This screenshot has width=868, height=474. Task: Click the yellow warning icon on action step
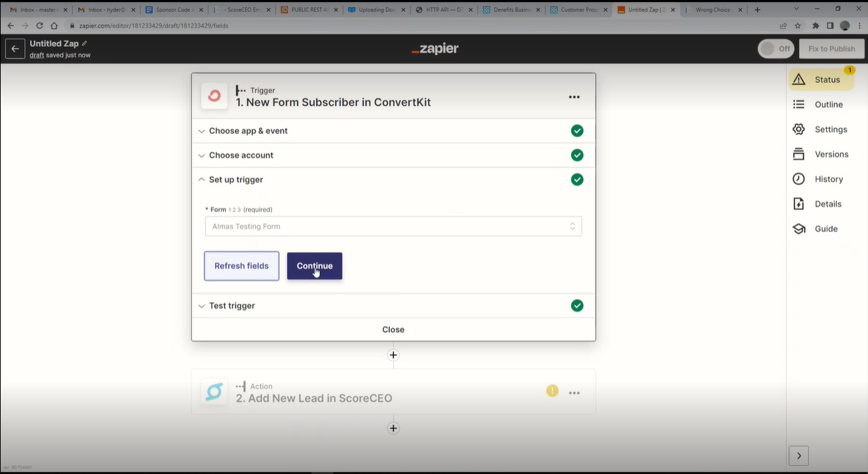coord(552,391)
